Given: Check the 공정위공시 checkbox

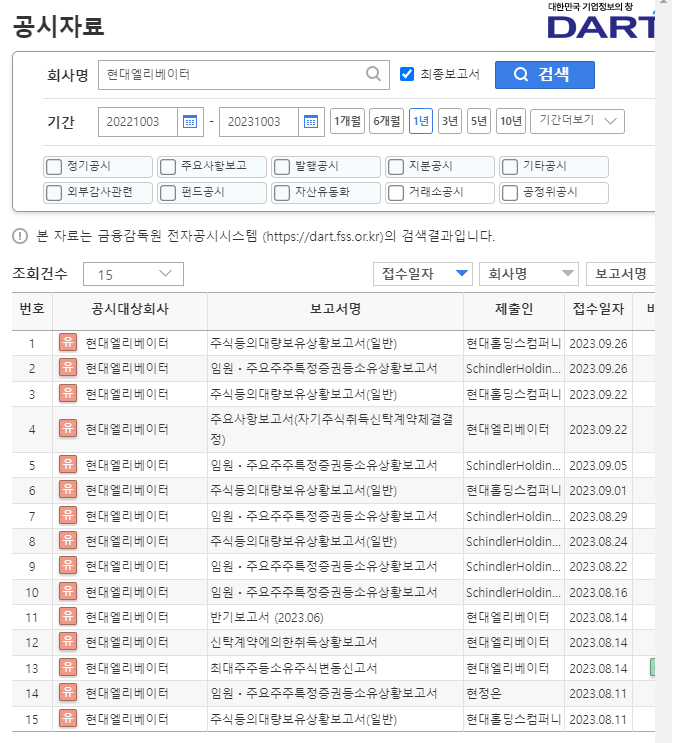Looking at the screenshot, I should point(510,193).
